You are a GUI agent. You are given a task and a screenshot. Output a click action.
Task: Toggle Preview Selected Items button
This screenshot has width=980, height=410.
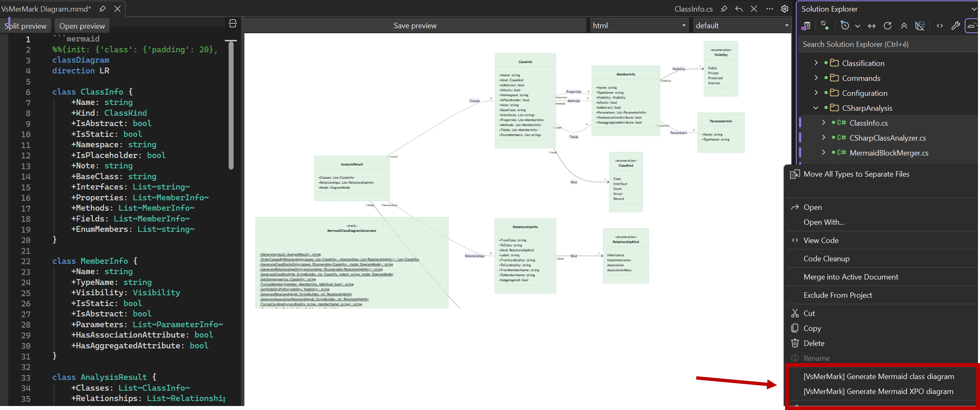pyautogui.click(x=971, y=26)
